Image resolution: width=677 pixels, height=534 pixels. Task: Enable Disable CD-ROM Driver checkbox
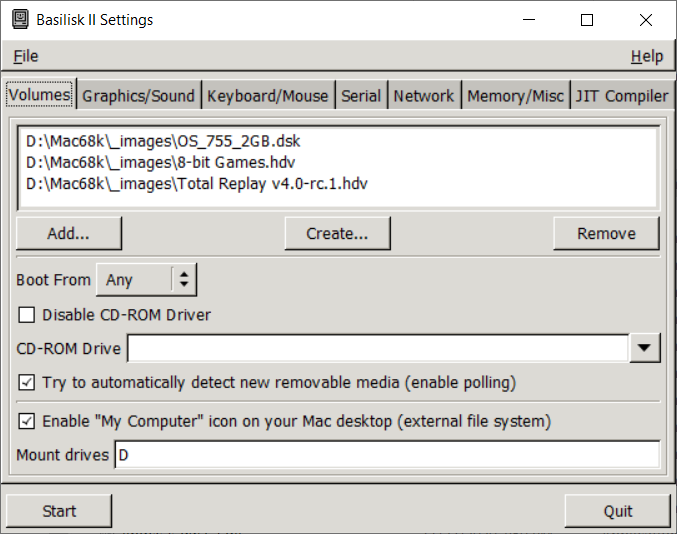27,315
